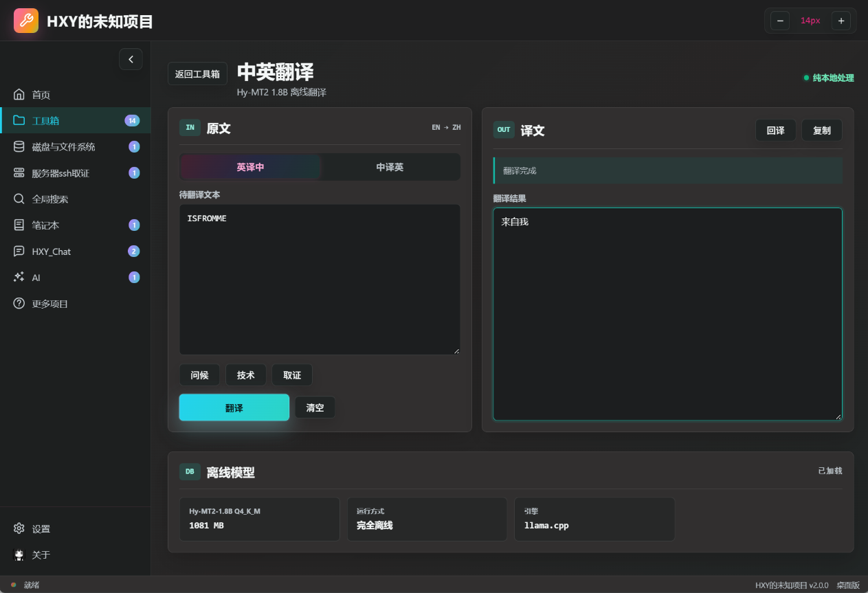Click the wrench app logo icon

[x=26, y=21]
